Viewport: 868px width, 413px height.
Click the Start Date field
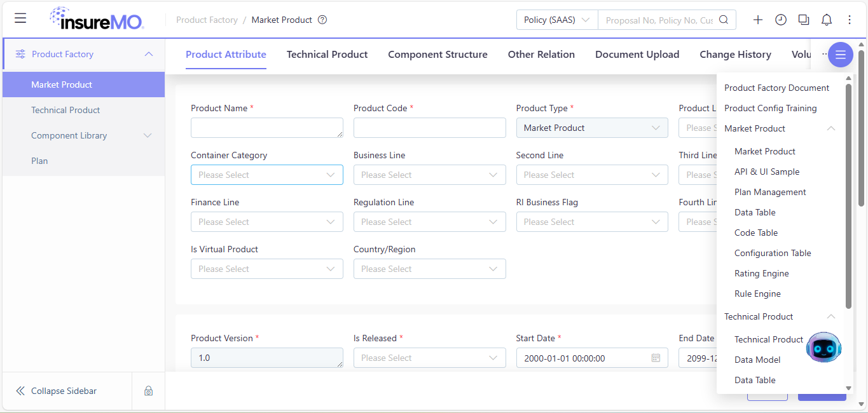pyautogui.click(x=592, y=358)
